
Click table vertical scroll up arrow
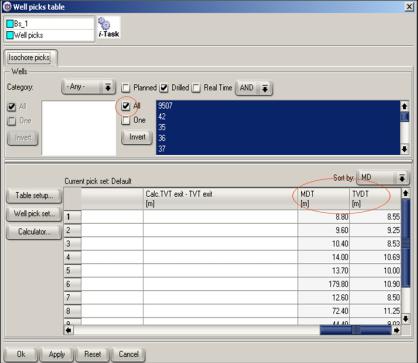[406, 193]
